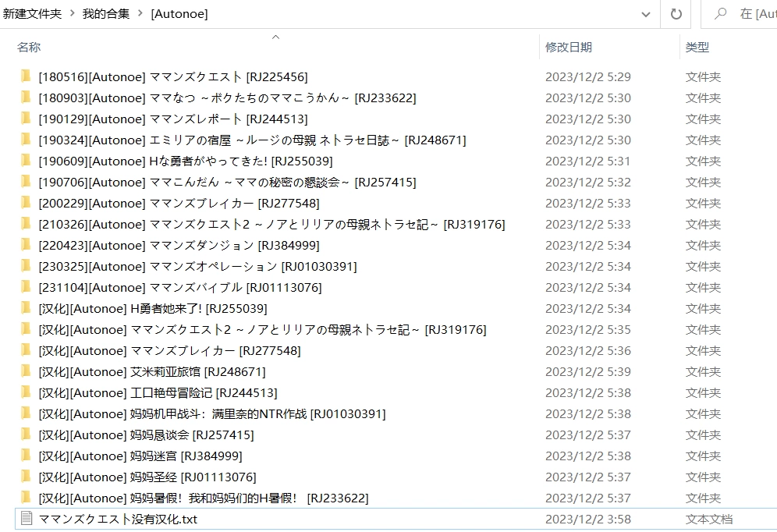Viewport: 777px width, 532px height.
Task: Select folder ママンズクエスト [RJ225456]
Action: (173, 76)
